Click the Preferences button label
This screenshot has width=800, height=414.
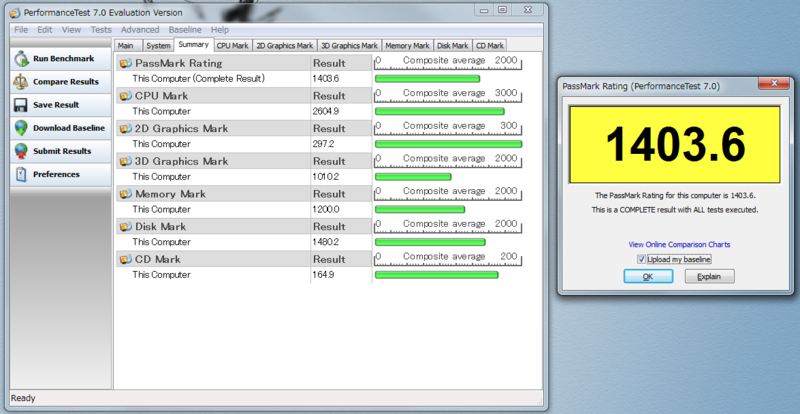[56, 175]
